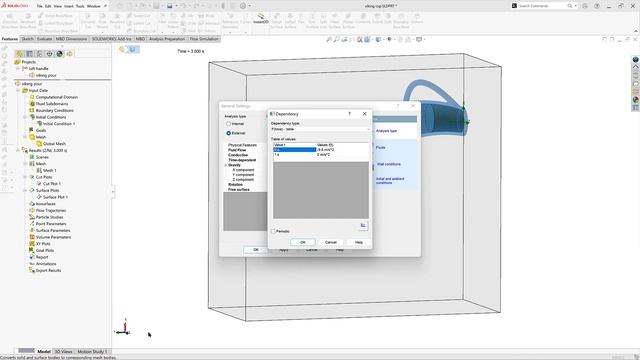The width and height of the screenshot is (640, 360).
Task: Click the Isosurfaces icon
Action: (x=32, y=204)
